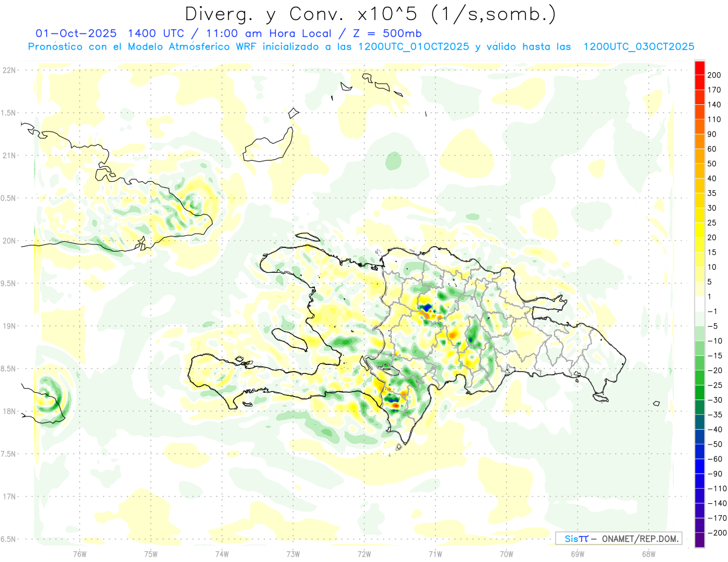Click the "110" color scale label
The image size is (728, 562).
click(714, 119)
